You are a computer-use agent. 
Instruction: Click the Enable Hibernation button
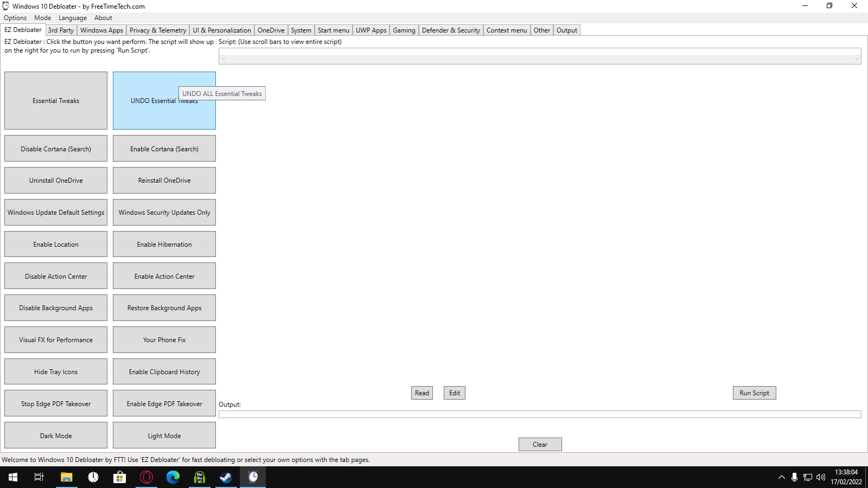(164, 245)
